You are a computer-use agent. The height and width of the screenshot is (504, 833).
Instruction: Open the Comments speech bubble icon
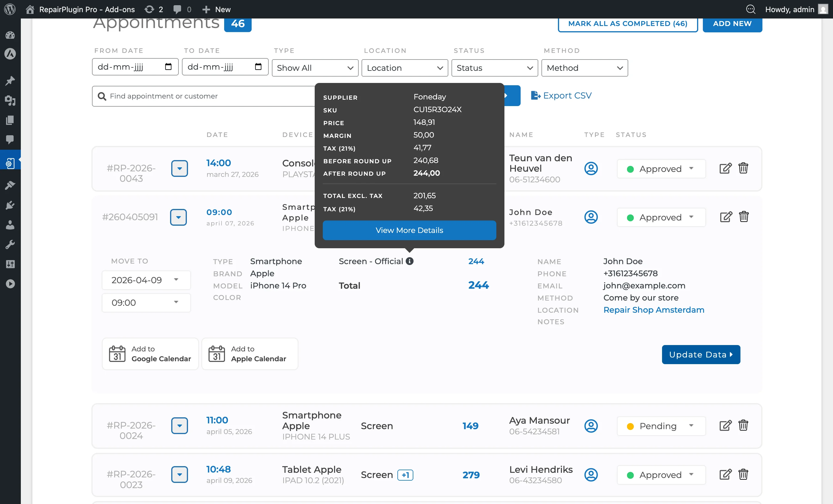[10, 140]
